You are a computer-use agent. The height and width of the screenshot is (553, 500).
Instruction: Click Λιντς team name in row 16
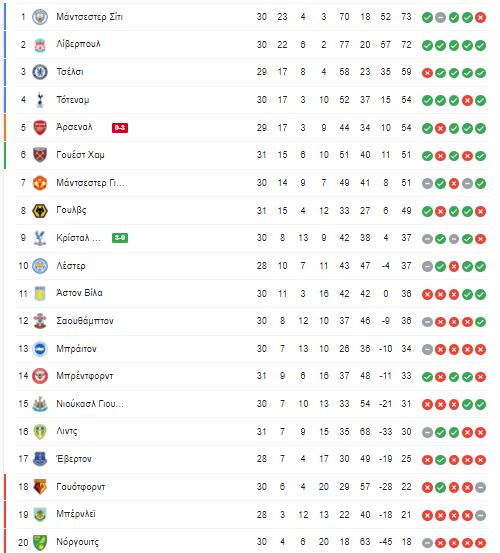[x=67, y=432]
